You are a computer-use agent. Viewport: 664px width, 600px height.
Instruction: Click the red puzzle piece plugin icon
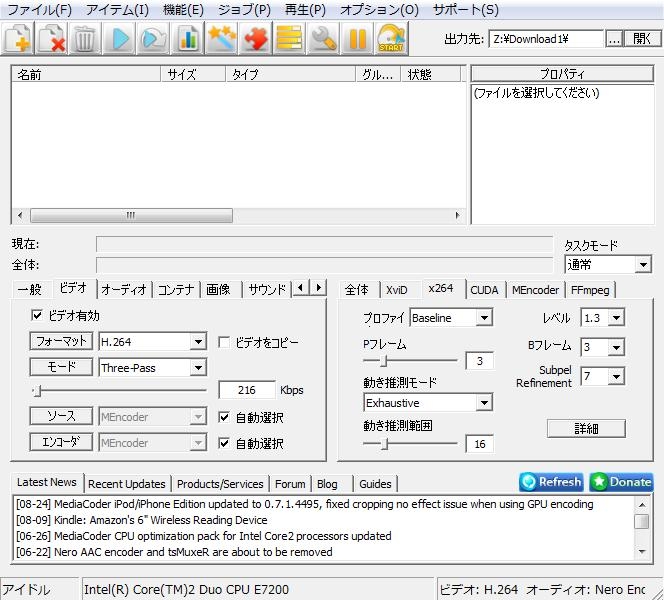click(x=256, y=39)
